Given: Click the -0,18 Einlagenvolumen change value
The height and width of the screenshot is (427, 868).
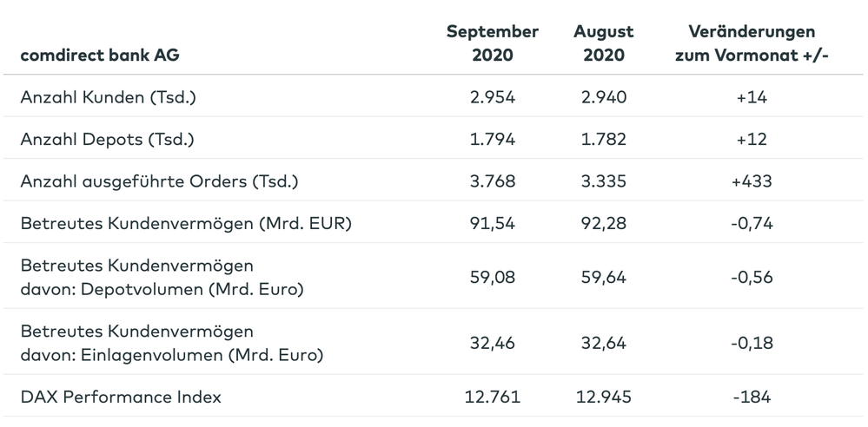Looking at the screenshot, I should (752, 343).
